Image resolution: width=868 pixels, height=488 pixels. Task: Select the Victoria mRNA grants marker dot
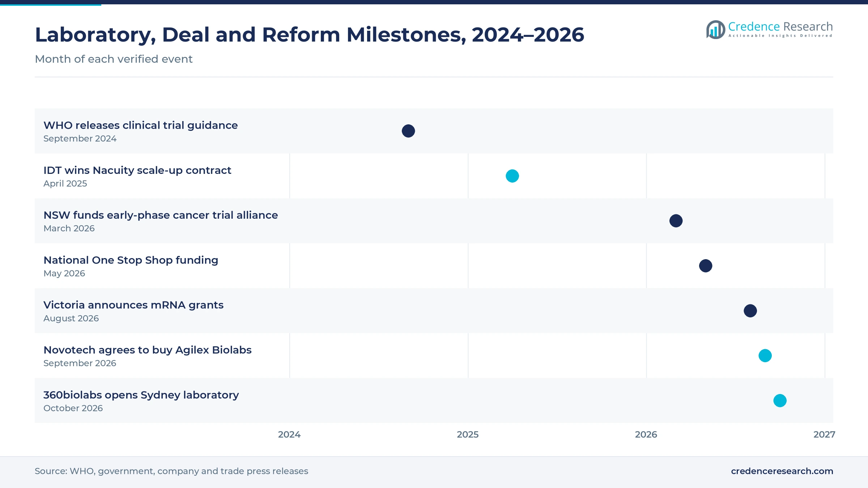coord(750,311)
